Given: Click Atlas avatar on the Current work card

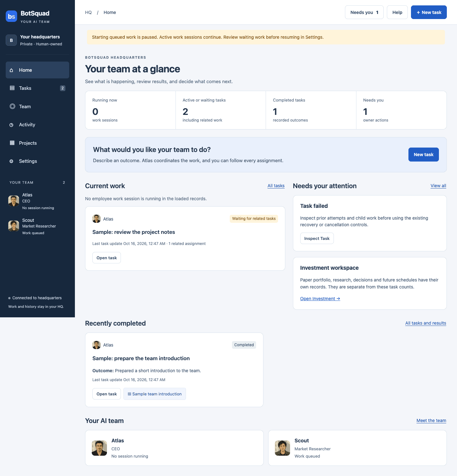Looking at the screenshot, I should (96, 219).
